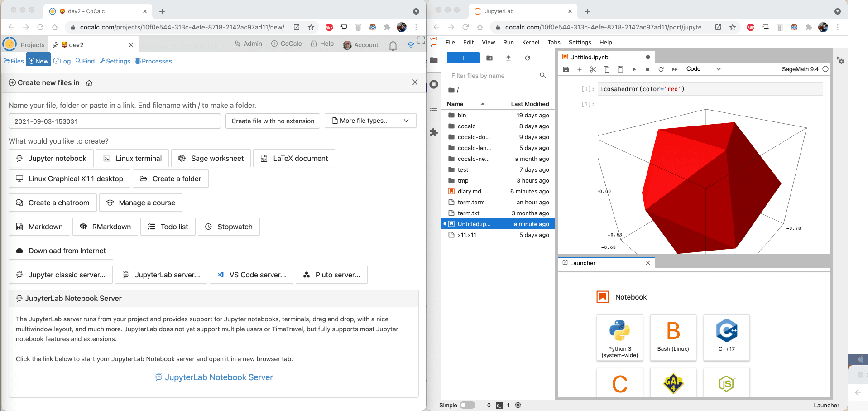The image size is (868, 411).
Task: Open the JupyterLab Notebook Server link
Action: click(214, 377)
